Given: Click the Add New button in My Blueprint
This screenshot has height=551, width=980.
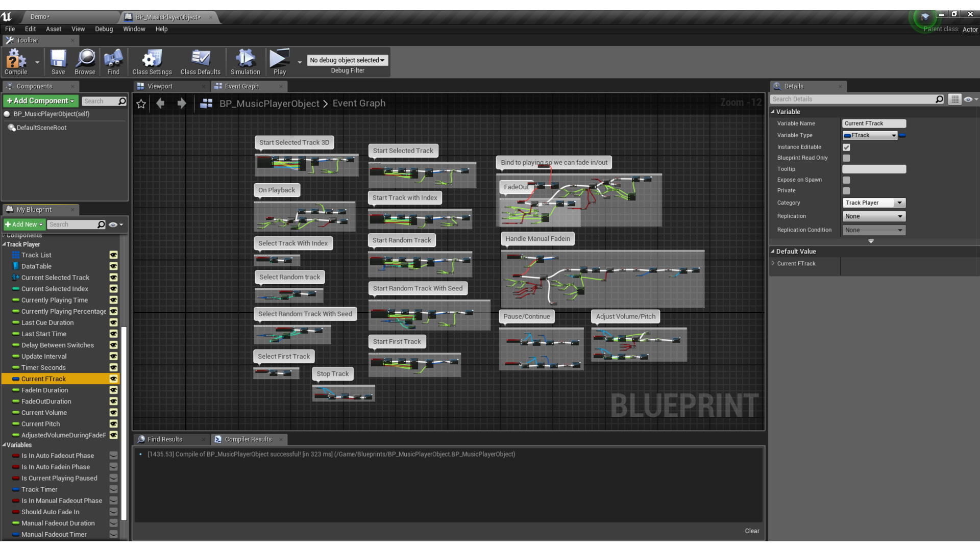Looking at the screenshot, I should click(x=24, y=224).
